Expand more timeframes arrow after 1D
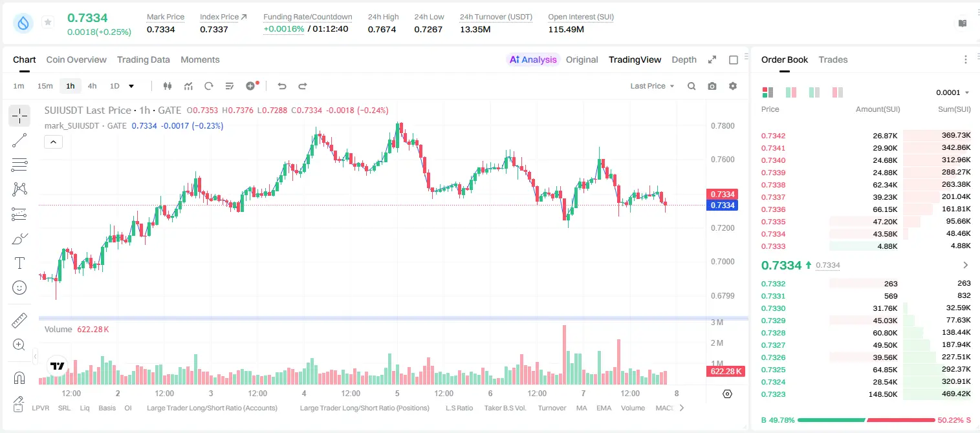 click(131, 86)
